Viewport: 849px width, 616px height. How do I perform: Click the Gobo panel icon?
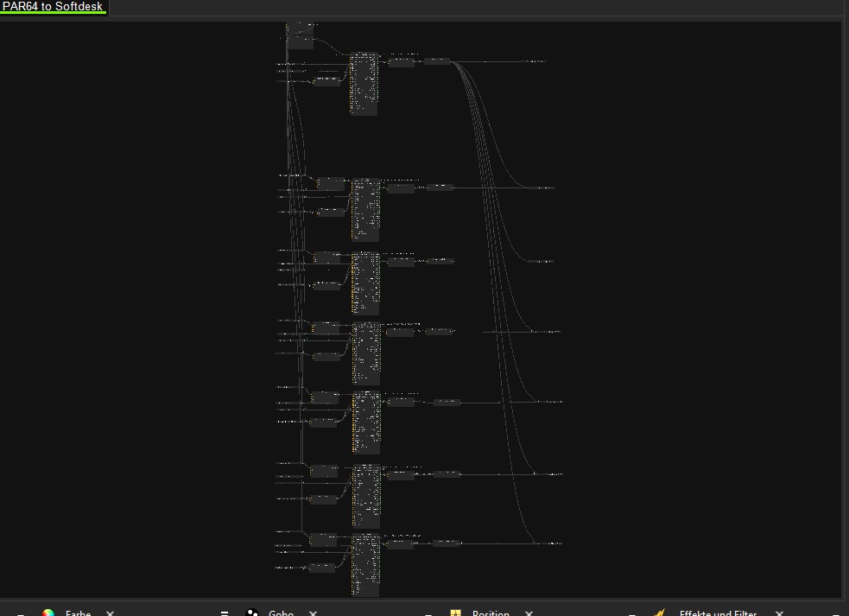[251, 613]
